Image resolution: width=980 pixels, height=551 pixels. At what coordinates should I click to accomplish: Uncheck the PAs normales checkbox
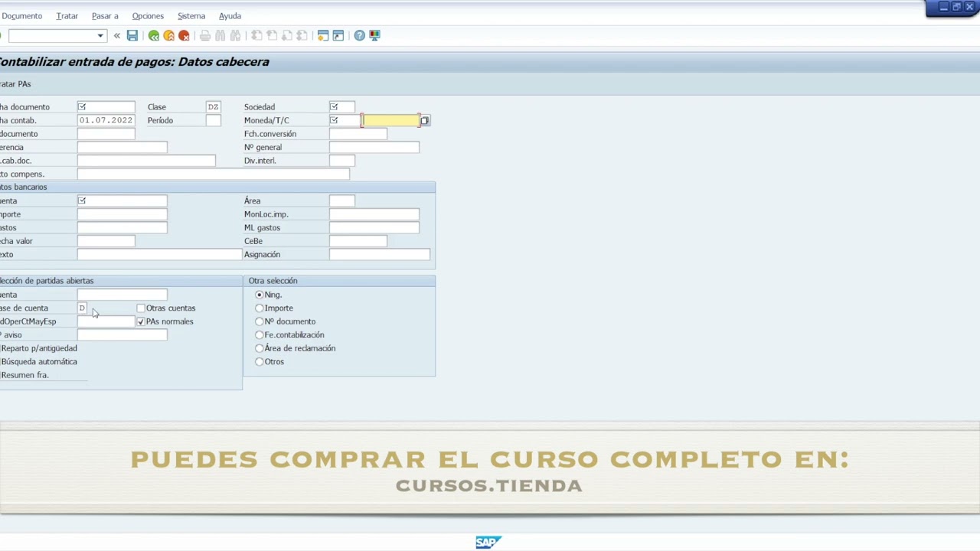(x=141, y=322)
